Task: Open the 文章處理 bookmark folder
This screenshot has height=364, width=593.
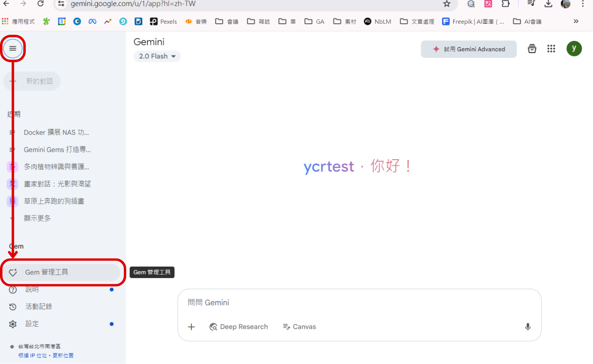Action: [417, 21]
